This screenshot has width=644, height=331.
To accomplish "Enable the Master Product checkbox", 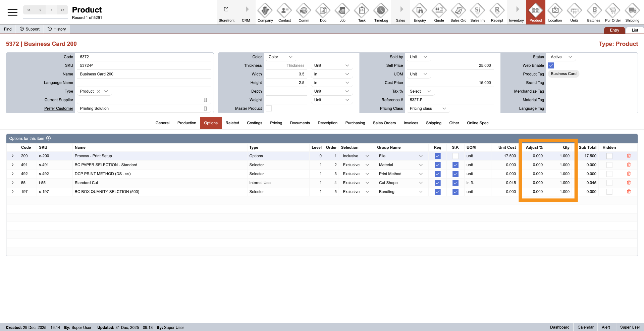I will (269, 108).
